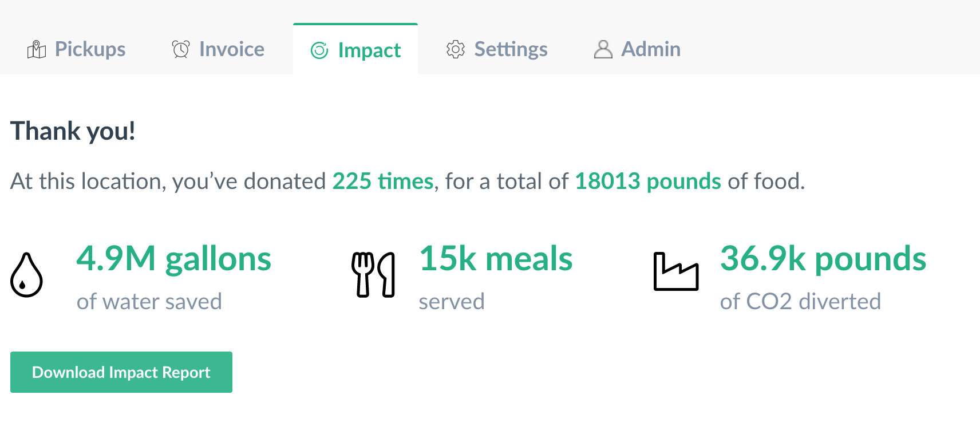Click the factory CO2 icon
Viewport: 980px width, 426px height.
[676, 271]
